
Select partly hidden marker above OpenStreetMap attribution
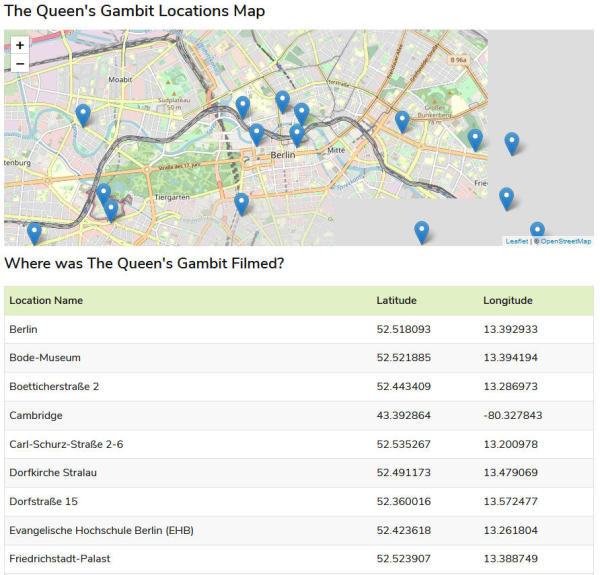[537, 230]
